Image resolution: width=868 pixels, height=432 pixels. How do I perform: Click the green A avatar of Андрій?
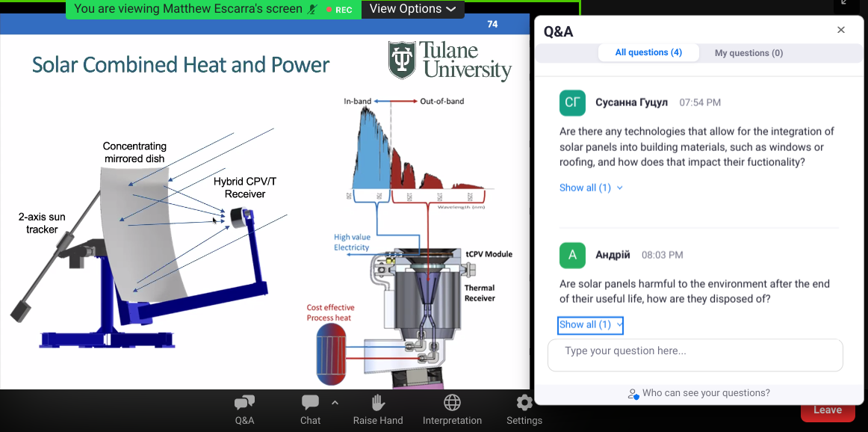(x=572, y=255)
